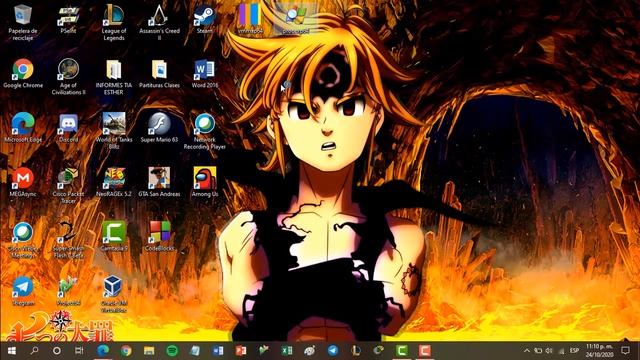Open notification Action Center
The image size is (640, 360).
click(x=625, y=351)
